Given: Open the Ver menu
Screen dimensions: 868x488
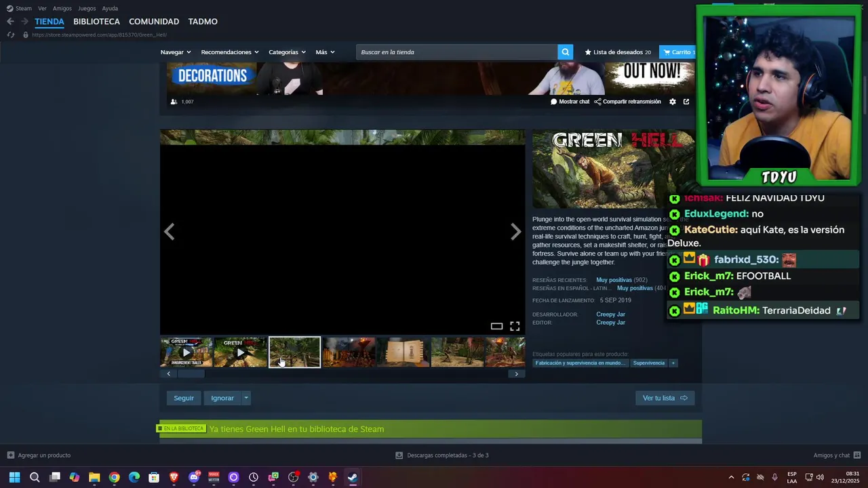Looking at the screenshot, I should click(x=42, y=8).
